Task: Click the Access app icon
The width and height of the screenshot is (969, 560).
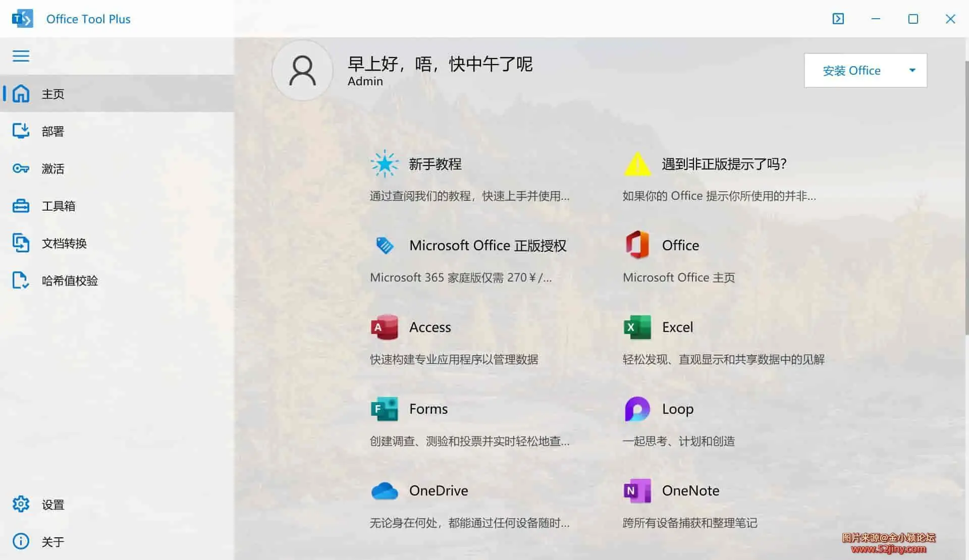Action: [x=385, y=327]
